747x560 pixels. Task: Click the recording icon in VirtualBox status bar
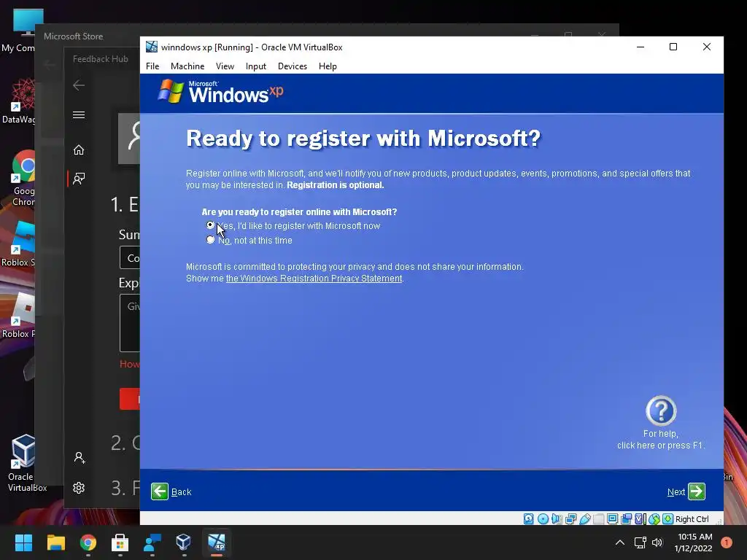(627, 519)
